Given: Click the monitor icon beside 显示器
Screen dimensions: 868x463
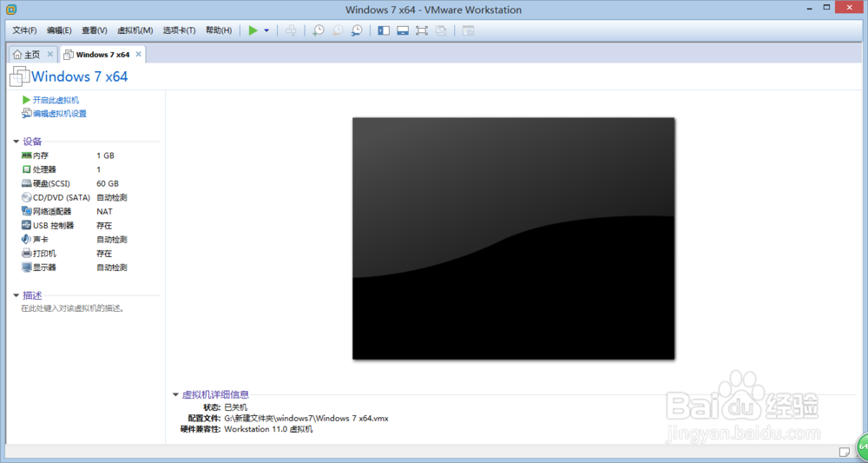Looking at the screenshot, I should pos(26,268).
